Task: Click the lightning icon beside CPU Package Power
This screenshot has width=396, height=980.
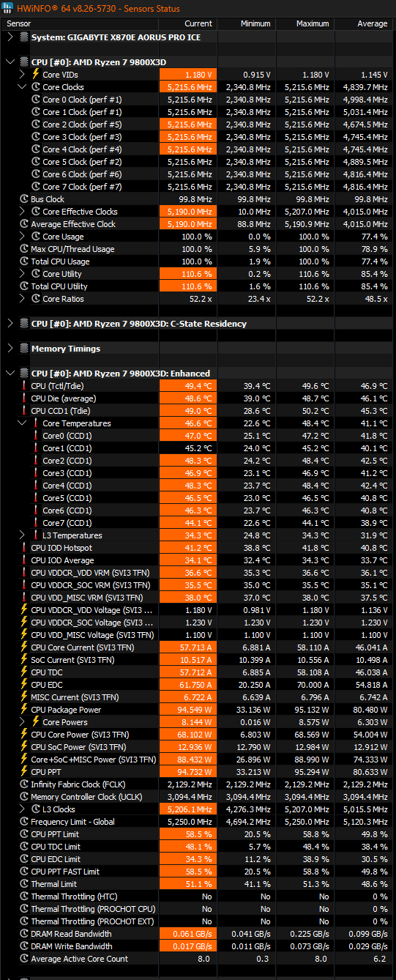Action: click(23, 710)
